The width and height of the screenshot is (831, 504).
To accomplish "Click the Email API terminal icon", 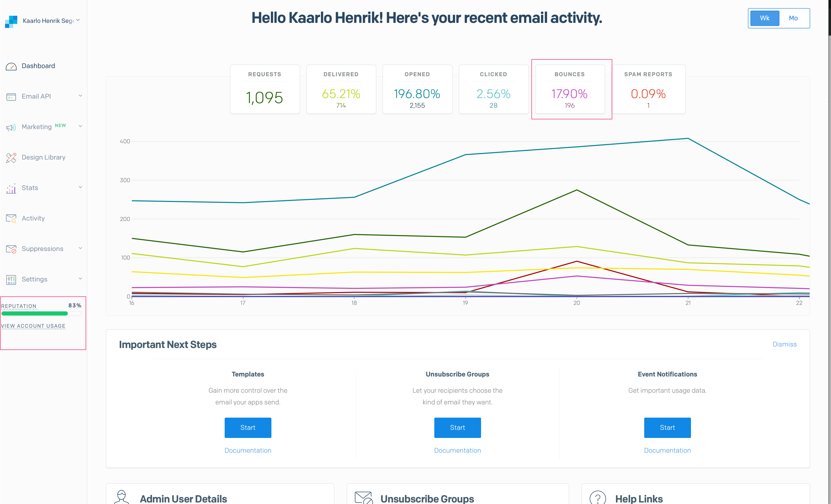I will 11,97.
